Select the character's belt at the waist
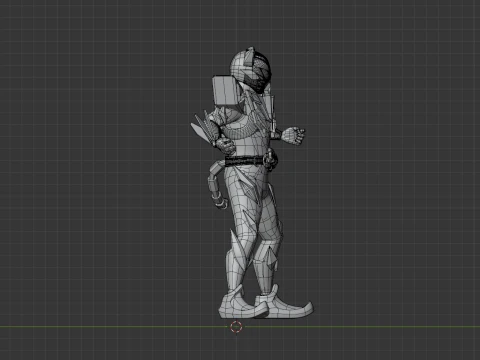480x360 pixels. [x=251, y=161]
